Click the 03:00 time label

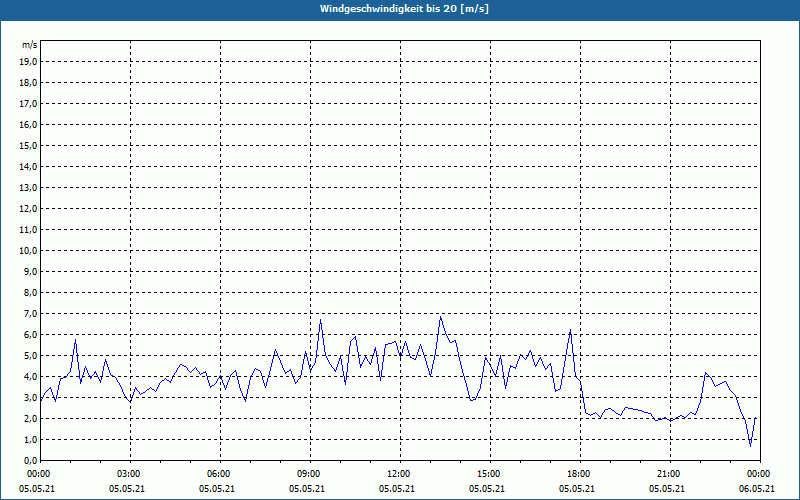(131, 474)
